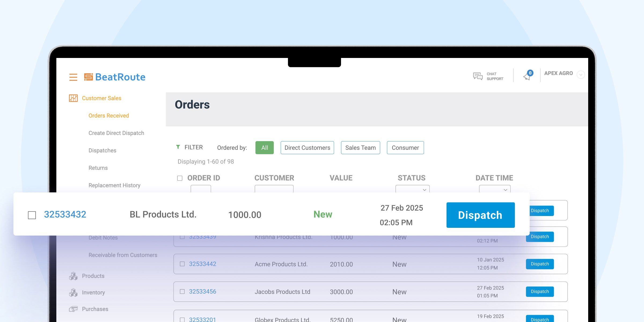This screenshot has height=322, width=644.
Task: Open order ID 32533456 link
Action: (x=203, y=292)
